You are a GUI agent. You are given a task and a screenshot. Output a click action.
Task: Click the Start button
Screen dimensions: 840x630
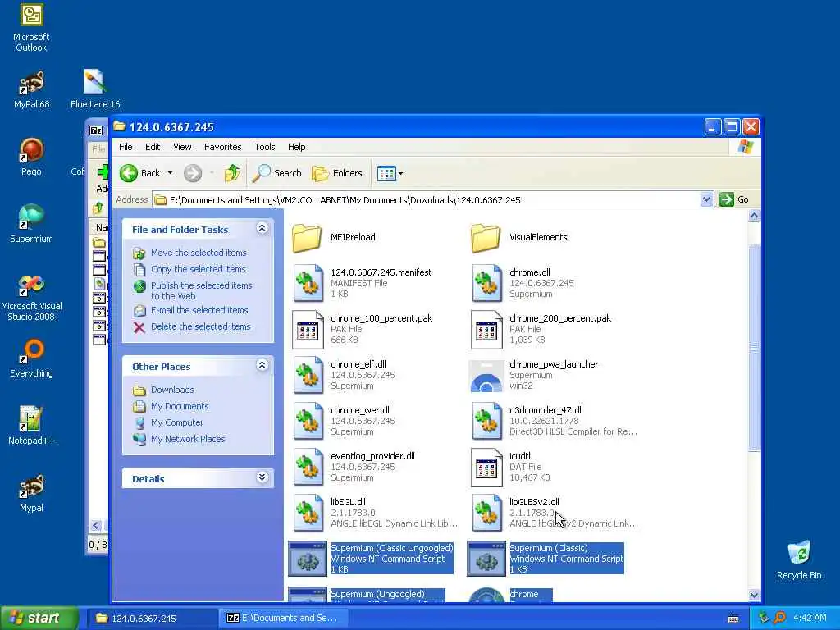pos(39,618)
